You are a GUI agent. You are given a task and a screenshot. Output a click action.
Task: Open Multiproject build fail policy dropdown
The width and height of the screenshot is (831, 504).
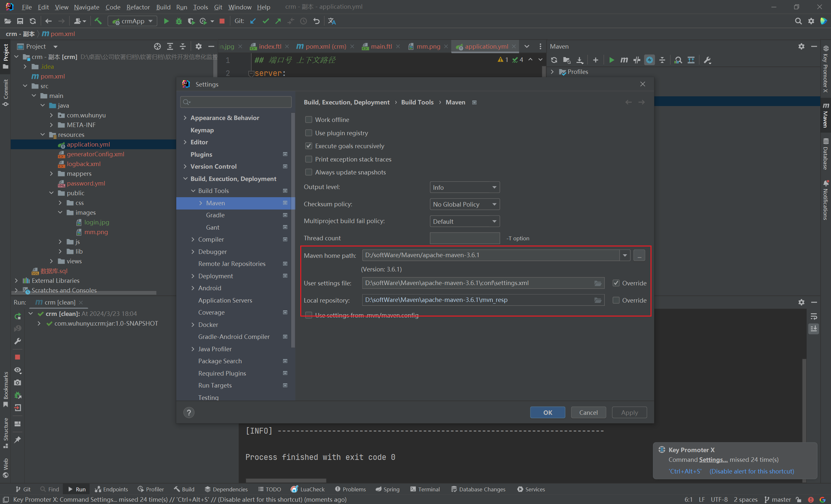point(465,221)
